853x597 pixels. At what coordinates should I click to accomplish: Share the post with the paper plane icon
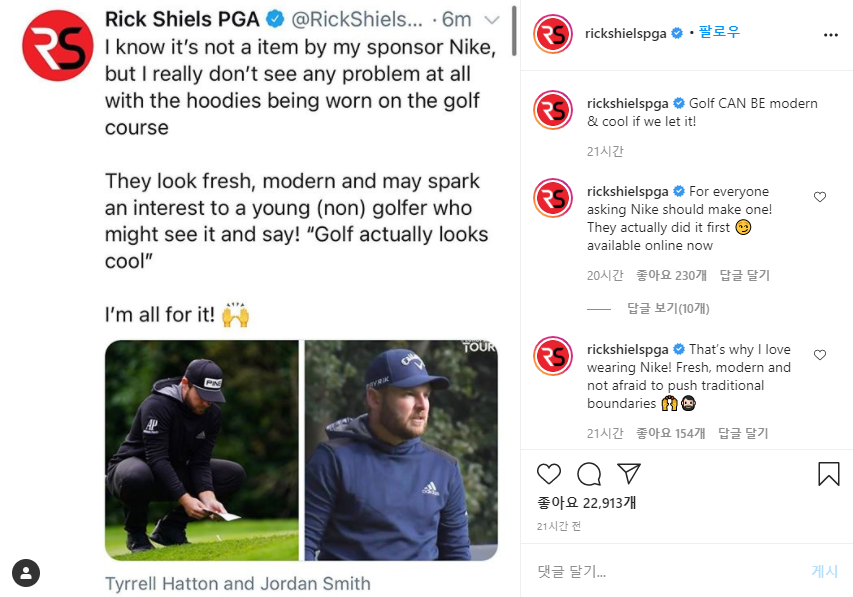coord(628,473)
